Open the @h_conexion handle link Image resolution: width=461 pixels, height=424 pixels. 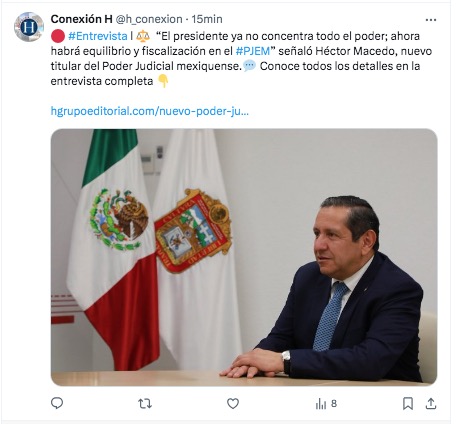point(149,19)
